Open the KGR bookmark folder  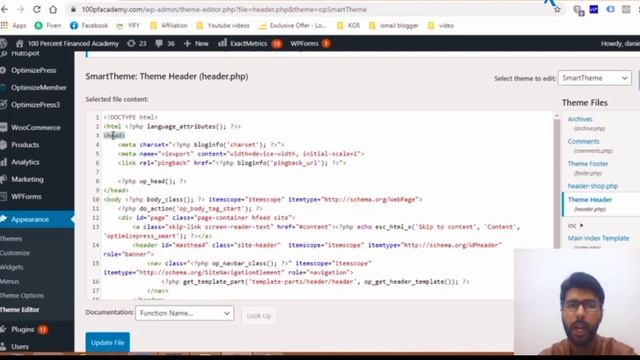(x=348, y=25)
